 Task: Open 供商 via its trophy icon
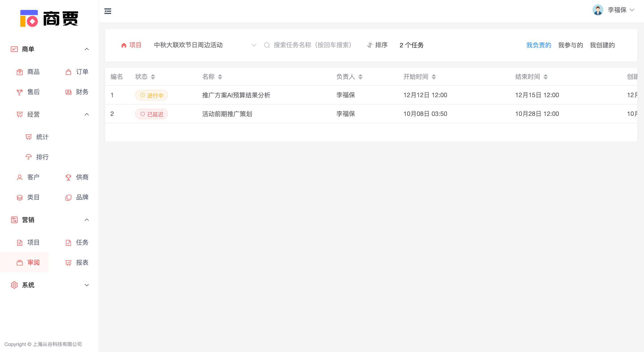pyautogui.click(x=68, y=178)
